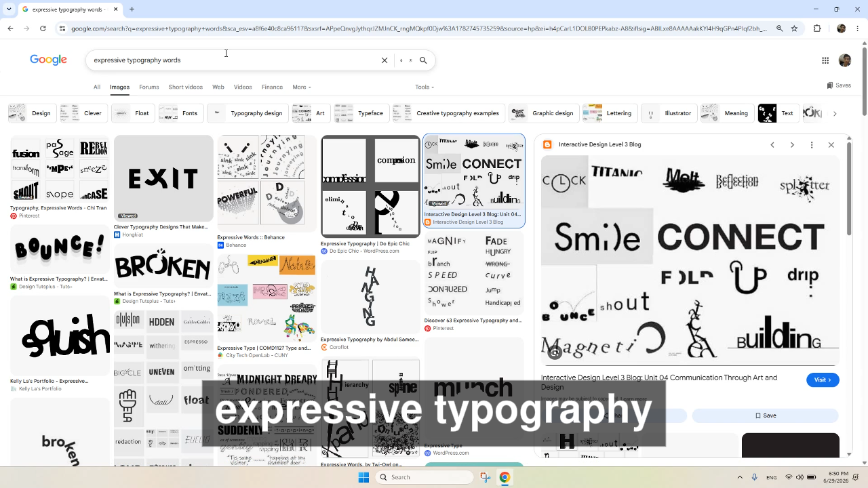
Task: Filter images by the Design chip
Action: tap(31, 113)
